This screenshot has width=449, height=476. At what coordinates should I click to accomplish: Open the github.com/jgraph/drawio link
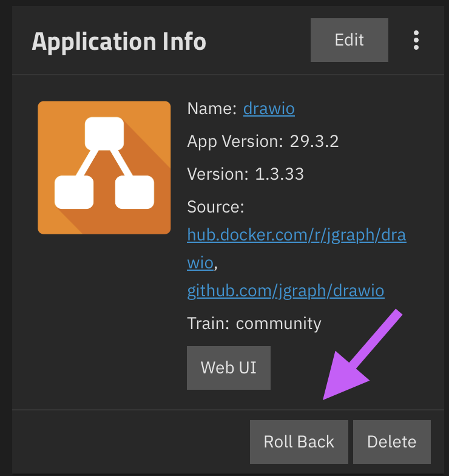pyautogui.click(x=285, y=291)
